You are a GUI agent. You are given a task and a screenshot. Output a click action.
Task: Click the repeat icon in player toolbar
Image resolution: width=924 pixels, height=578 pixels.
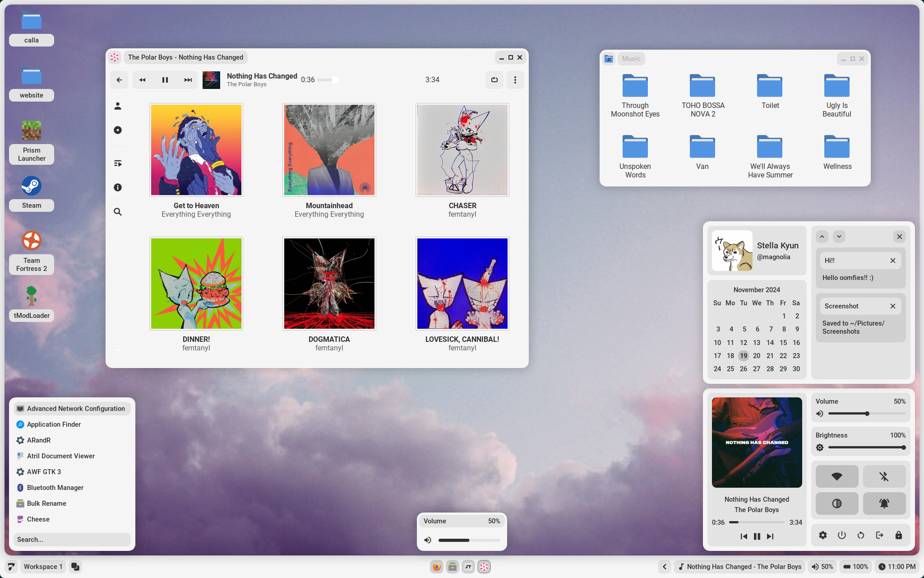(x=494, y=80)
